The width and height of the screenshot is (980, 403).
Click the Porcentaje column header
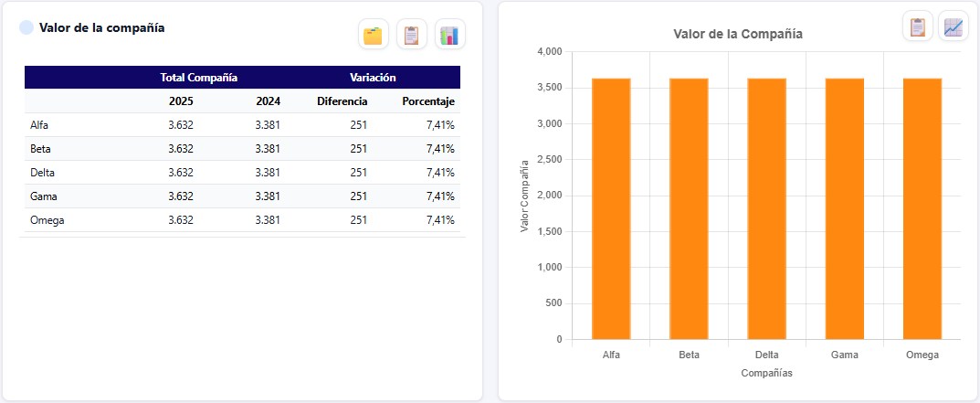point(428,101)
